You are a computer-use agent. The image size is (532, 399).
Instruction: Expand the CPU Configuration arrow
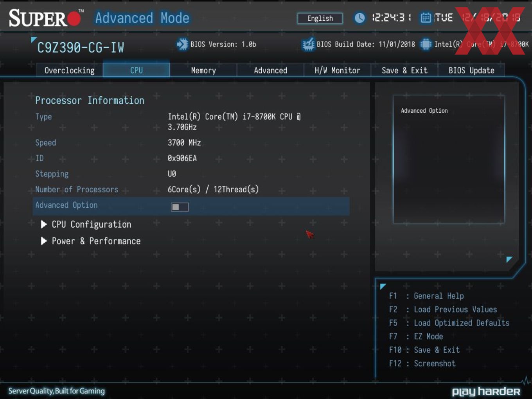pos(44,224)
